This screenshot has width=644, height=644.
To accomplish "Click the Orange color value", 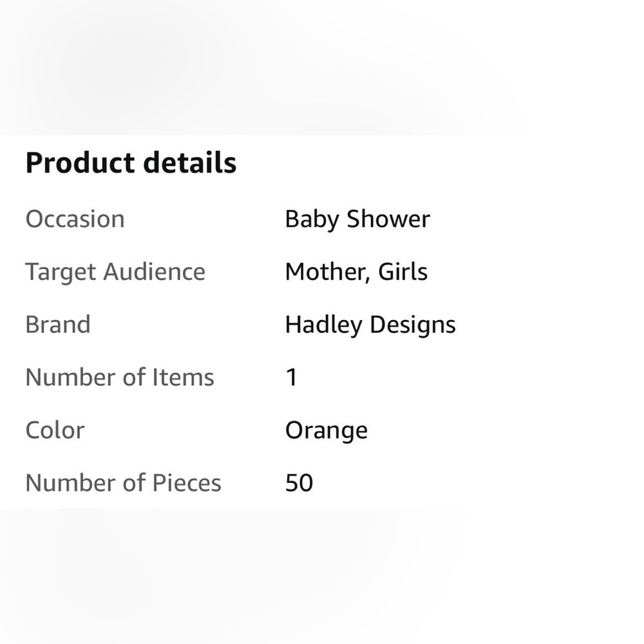I will coord(327,431).
